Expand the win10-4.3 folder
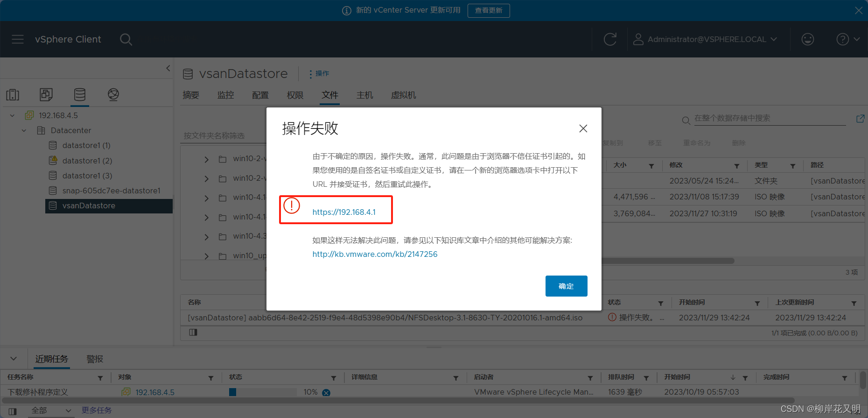 tap(206, 237)
